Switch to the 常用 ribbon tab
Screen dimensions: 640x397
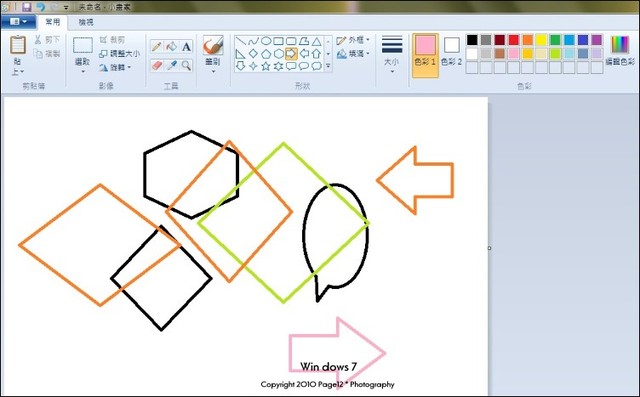(53, 22)
